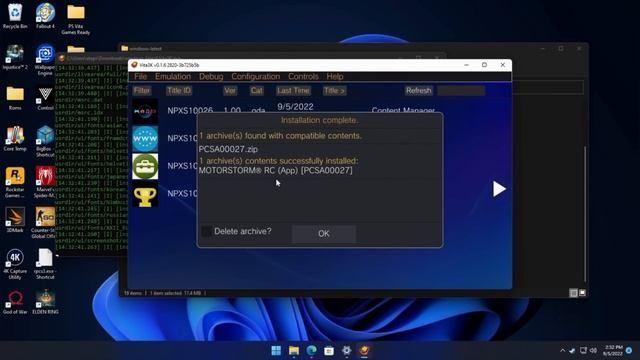The width and height of the screenshot is (640, 360).
Task: Select the BigBox Shortcut desktop icon
Action: (45, 142)
